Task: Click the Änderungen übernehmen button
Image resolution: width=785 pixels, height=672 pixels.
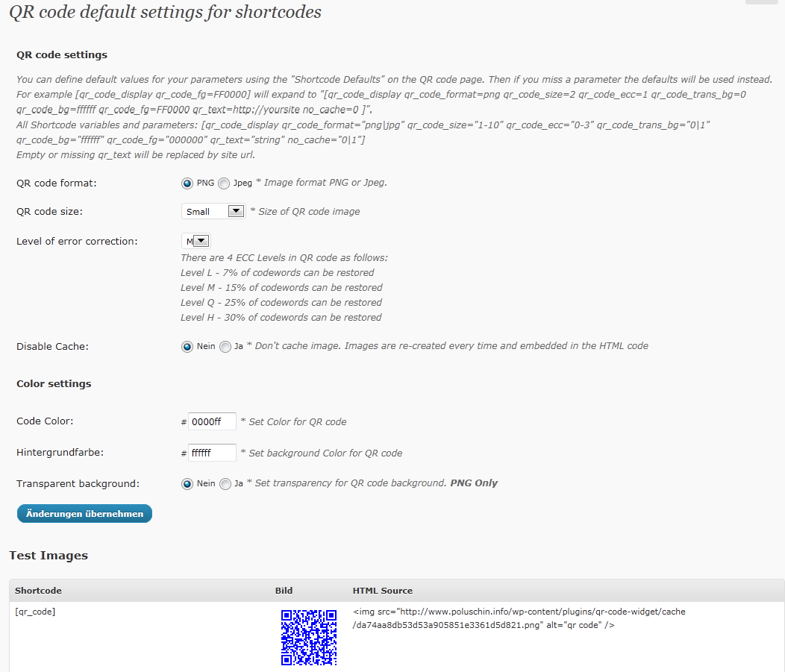Action: [x=84, y=513]
